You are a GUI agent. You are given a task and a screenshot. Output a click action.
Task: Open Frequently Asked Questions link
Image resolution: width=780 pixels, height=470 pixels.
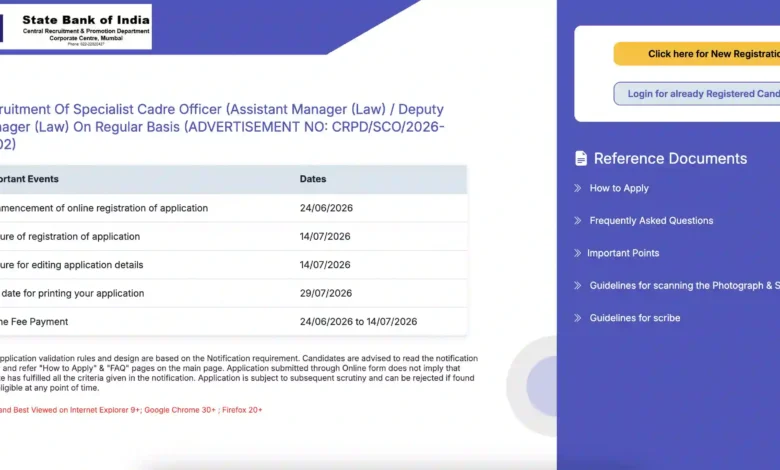coord(651,220)
